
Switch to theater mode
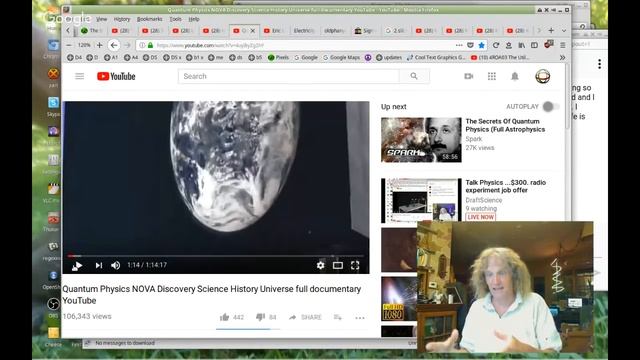(338, 265)
